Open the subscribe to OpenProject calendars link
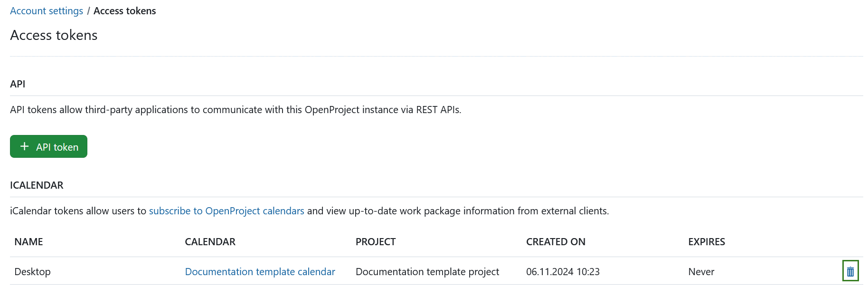The width and height of the screenshot is (868, 297). (x=226, y=211)
